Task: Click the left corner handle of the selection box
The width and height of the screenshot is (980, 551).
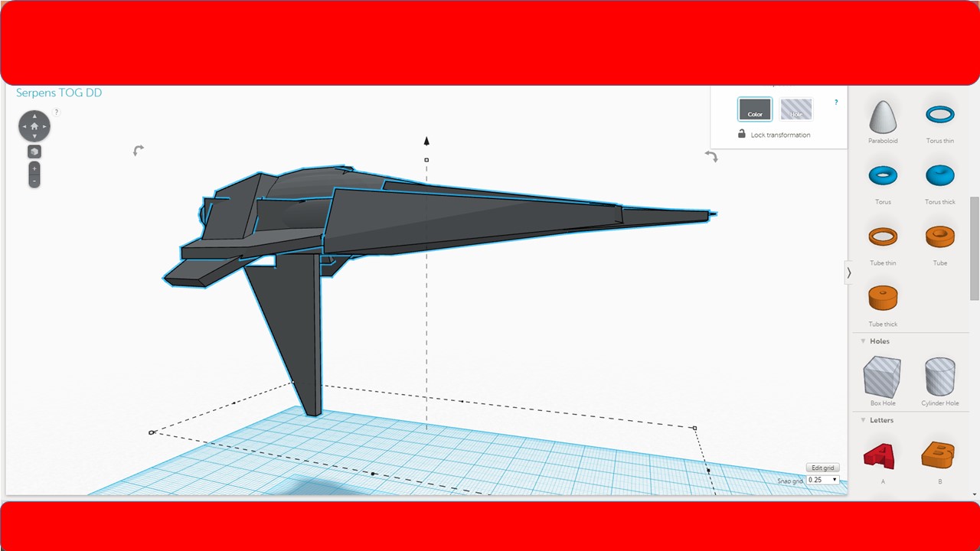Action: (151, 432)
